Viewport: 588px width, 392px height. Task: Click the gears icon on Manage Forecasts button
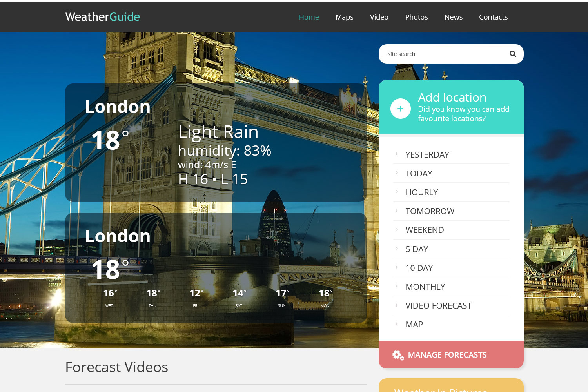397,355
